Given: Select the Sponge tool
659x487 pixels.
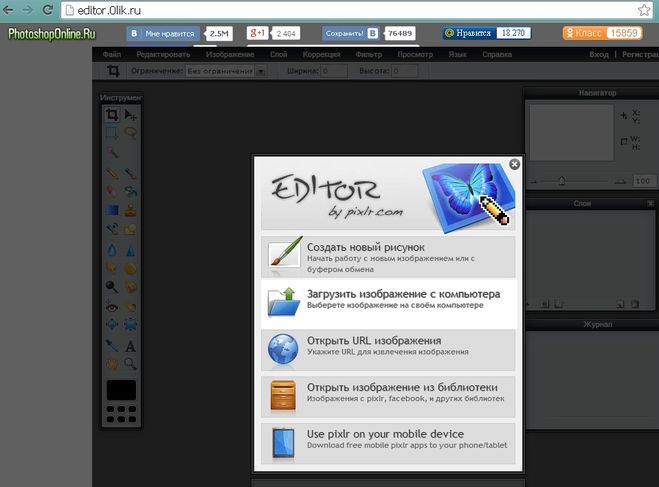Looking at the screenshot, I should point(130,268).
